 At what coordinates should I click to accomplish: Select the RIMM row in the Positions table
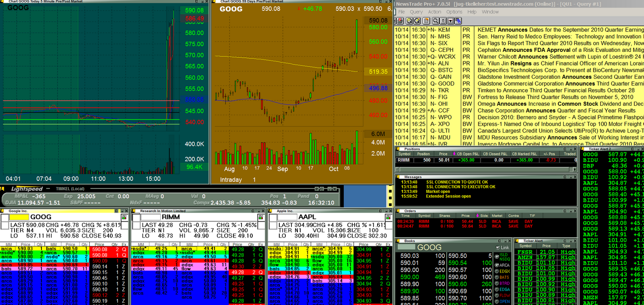point(486,160)
